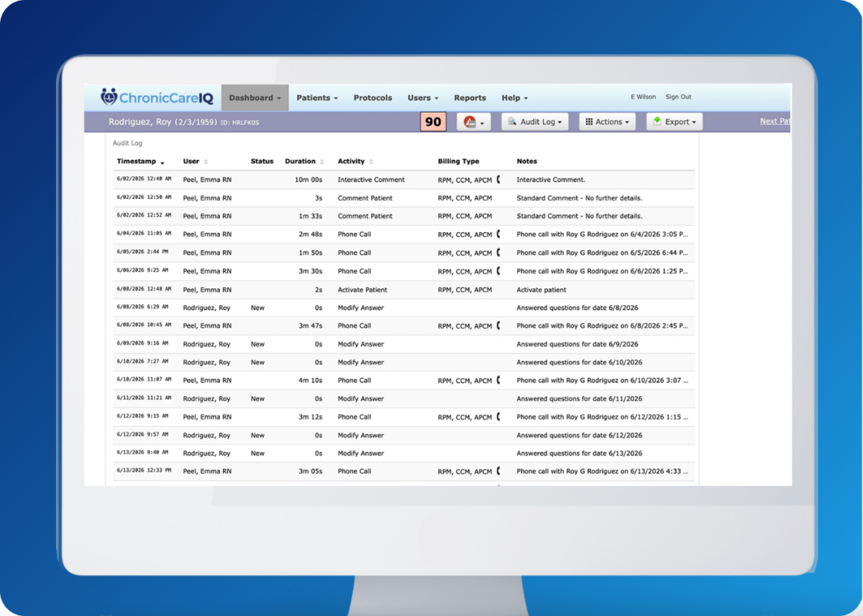This screenshot has width=863, height=616.
Task: Go to the Protocols page
Action: pyautogui.click(x=373, y=98)
